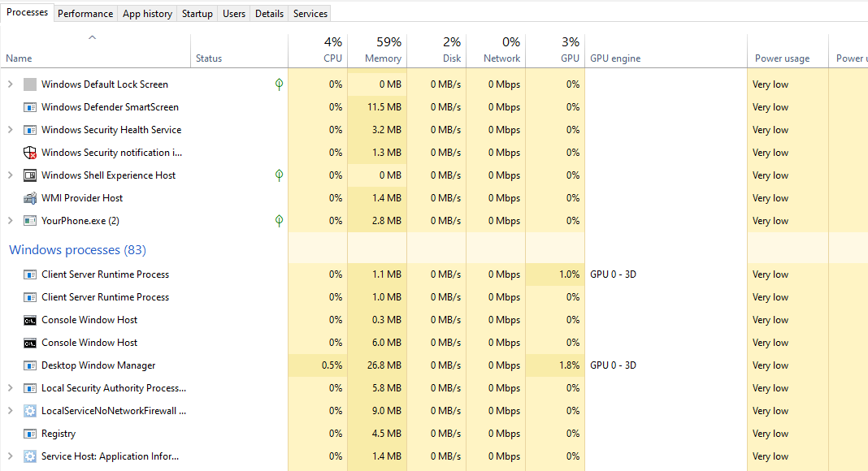Sort by the GPU column header
This screenshot has height=471, width=868.
point(554,51)
